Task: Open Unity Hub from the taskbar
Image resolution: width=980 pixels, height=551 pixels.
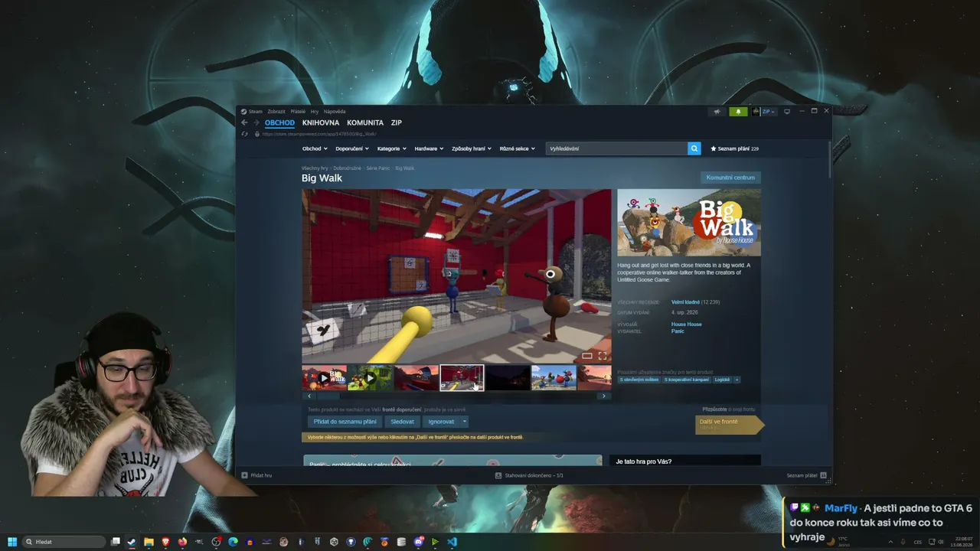Action: [x=334, y=542]
